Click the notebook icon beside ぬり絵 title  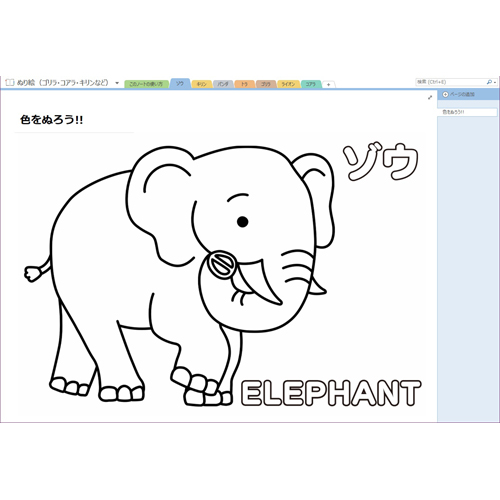pos(9,82)
